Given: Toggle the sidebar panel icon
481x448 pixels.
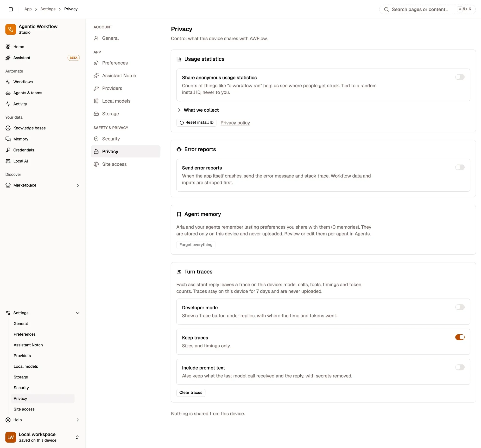Looking at the screenshot, I should click(x=11, y=9).
